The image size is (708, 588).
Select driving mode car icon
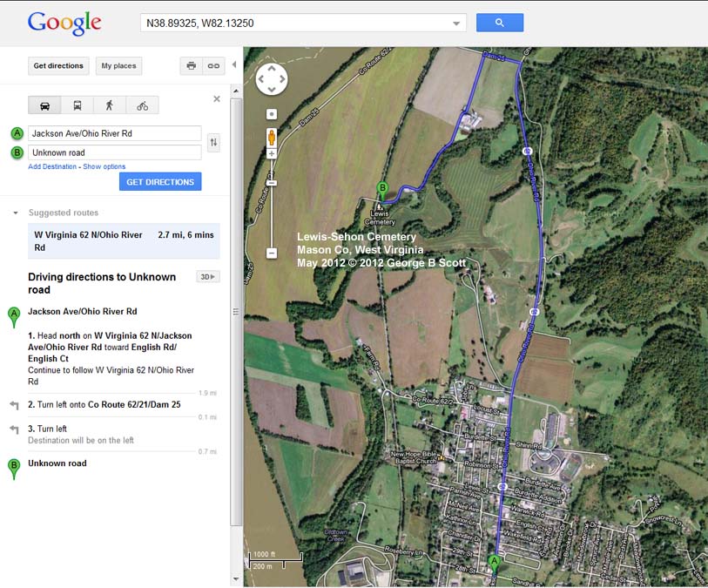45,105
